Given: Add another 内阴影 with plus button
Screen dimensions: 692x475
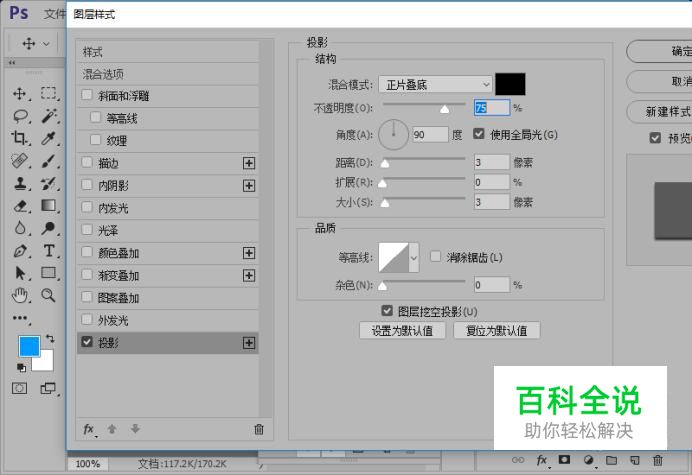Looking at the screenshot, I should (x=249, y=186).
